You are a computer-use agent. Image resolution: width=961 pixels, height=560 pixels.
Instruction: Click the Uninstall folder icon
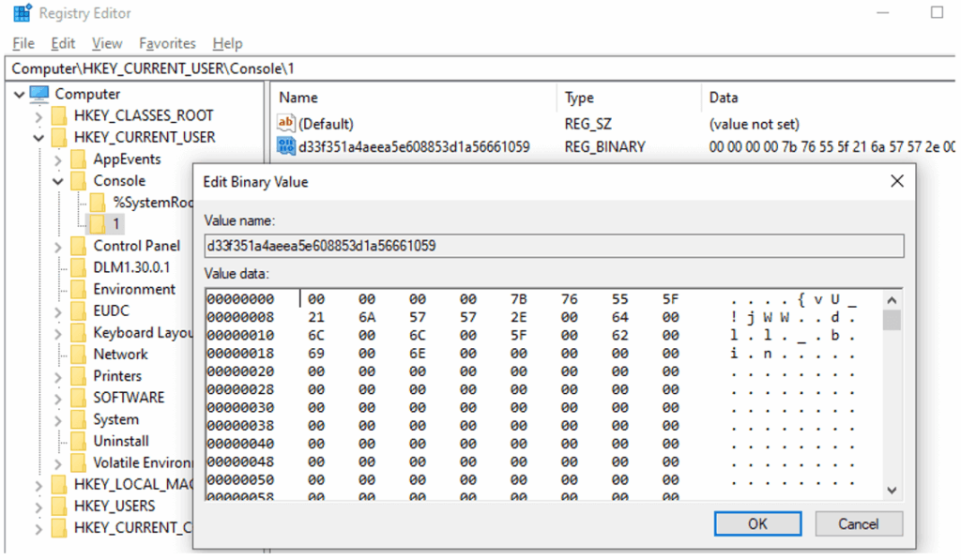pos(79,441)
